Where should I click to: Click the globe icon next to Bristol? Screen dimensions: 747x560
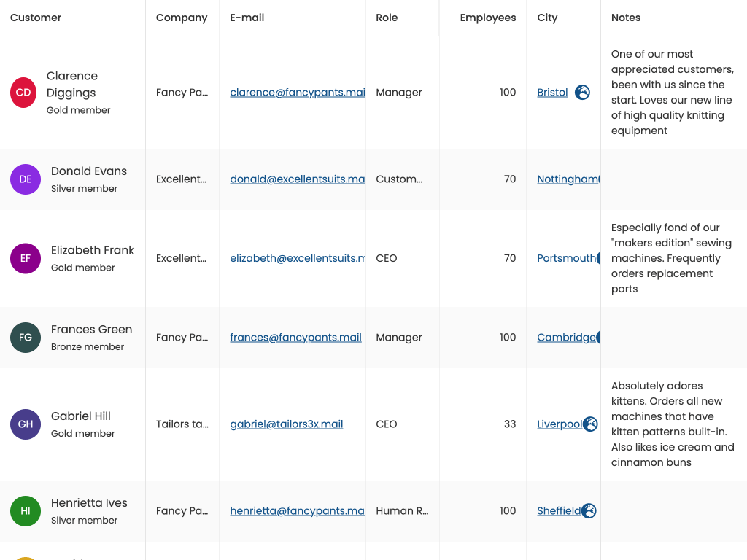pos(582,93)
